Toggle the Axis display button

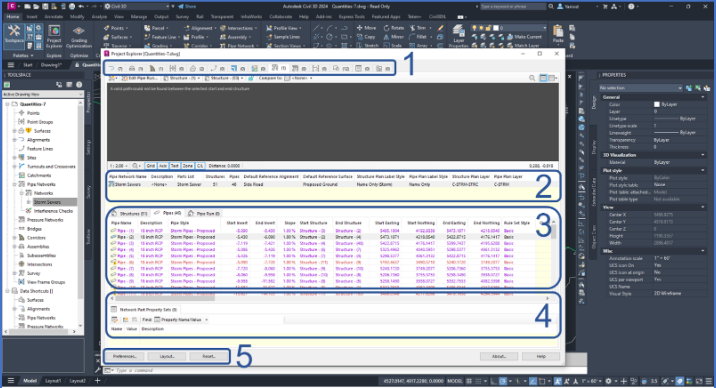point(163,166)
